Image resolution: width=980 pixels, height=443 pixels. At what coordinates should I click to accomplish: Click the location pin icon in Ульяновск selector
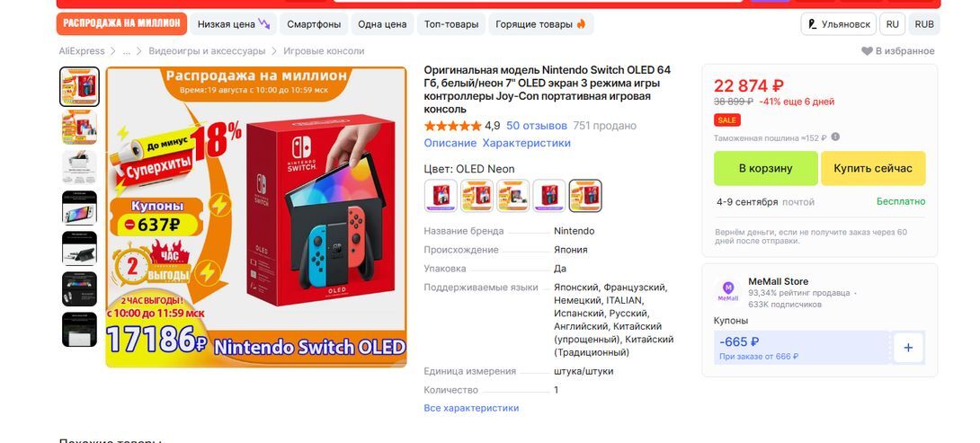(813, 24)
